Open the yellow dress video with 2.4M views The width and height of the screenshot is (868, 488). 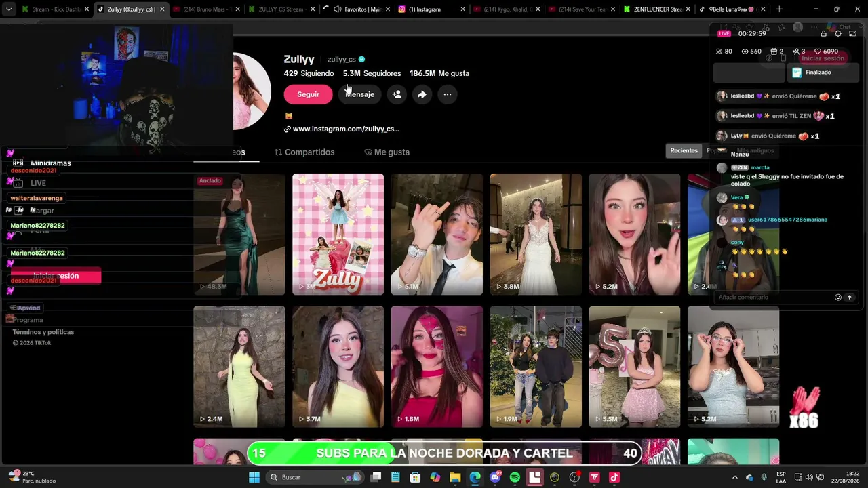click(x=239, y=367)
